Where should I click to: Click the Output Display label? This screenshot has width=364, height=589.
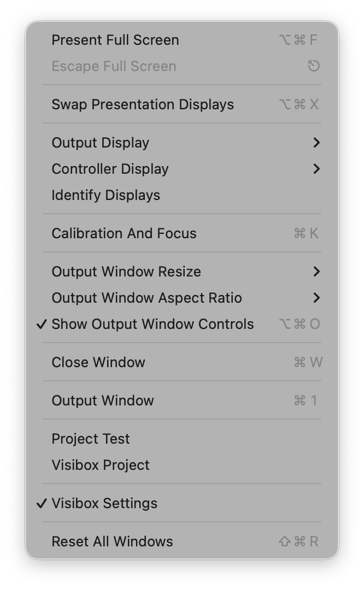pyautogui.click(x=101, y=143)
